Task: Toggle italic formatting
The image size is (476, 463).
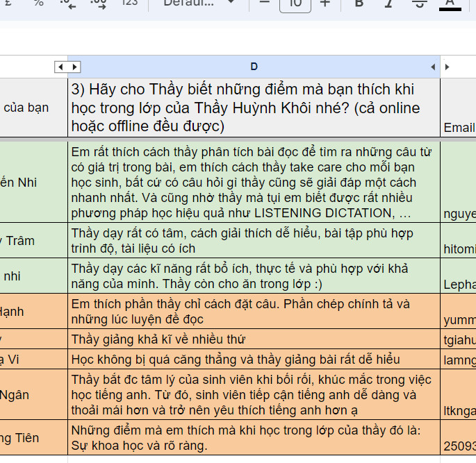Action: click(x=388, y=2)
